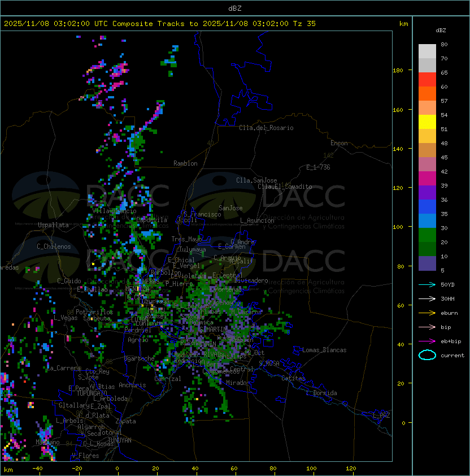
Task: Click the 'Catitas' map label
Action: [x=293, y=378]
